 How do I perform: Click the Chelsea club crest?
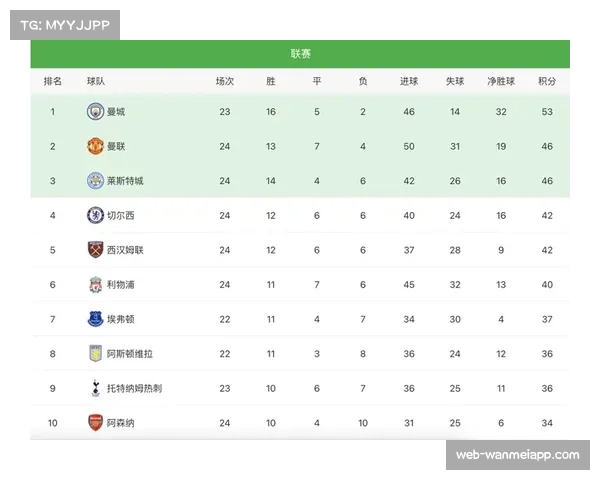(x=95, y=215)
